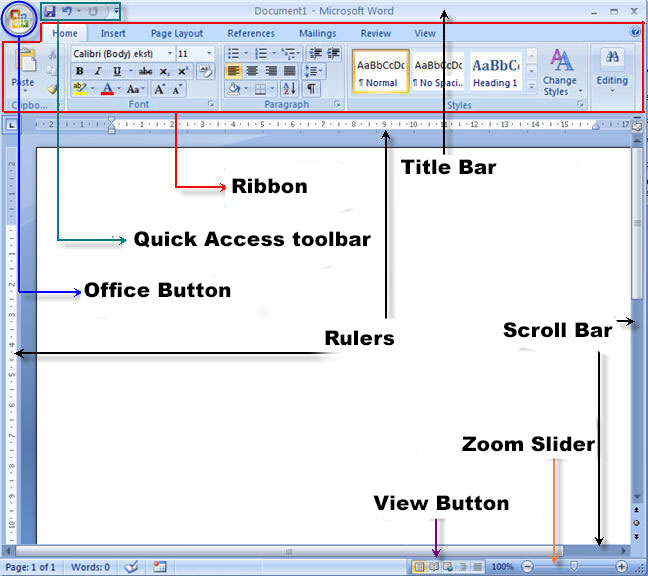Image resolution: width=648 pixels, height=576 pixels.
Task: Click the vertical scroll bar thumb
Action: point(637,223)
